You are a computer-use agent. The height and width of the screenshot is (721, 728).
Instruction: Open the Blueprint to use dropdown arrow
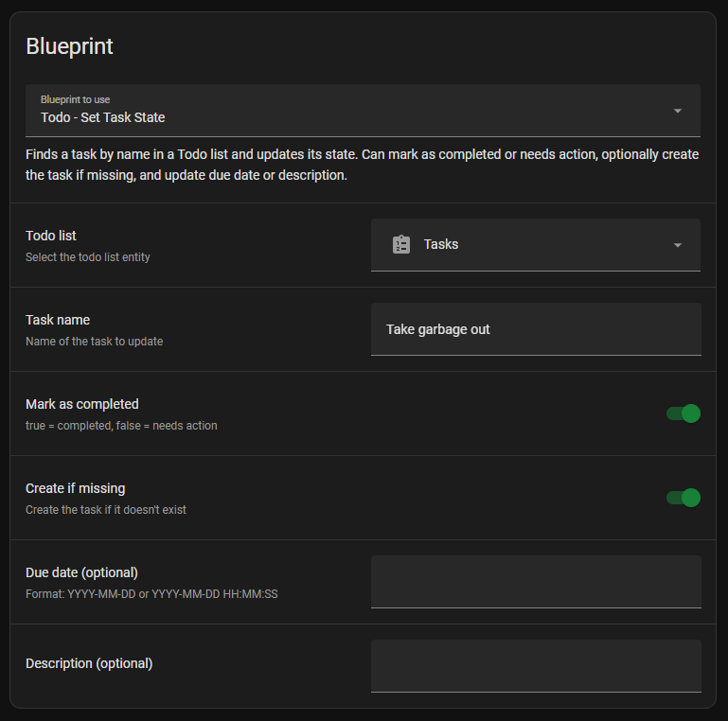pos(678,111)
